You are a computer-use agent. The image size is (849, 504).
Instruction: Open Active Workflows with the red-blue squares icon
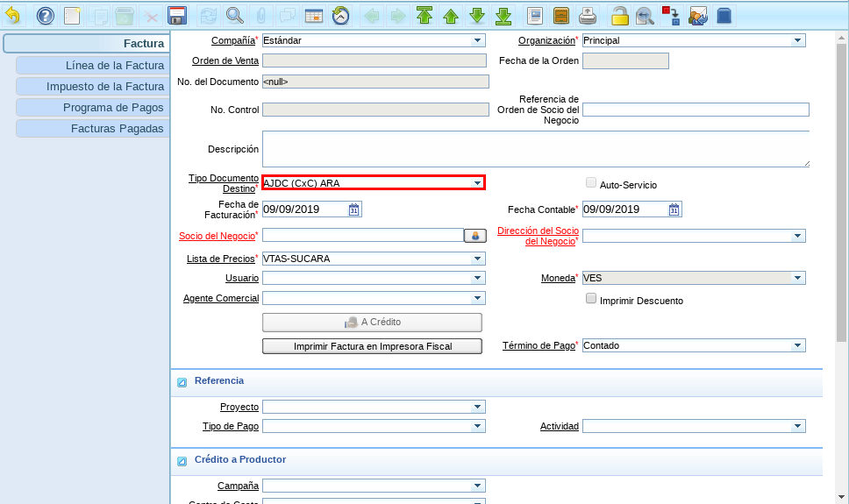pyautogui.click(x=672, y=16)
